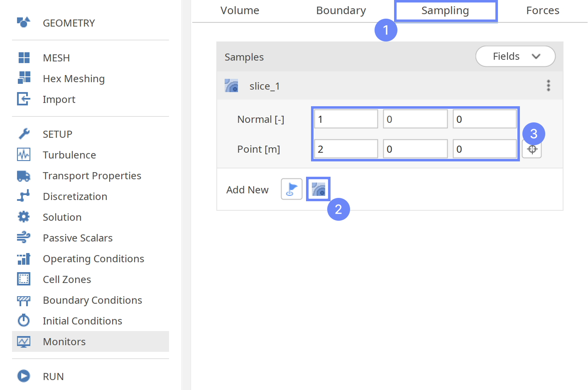Open Hex Meshing in sidebar
588x390 pixels.
[x=73, y=79]
